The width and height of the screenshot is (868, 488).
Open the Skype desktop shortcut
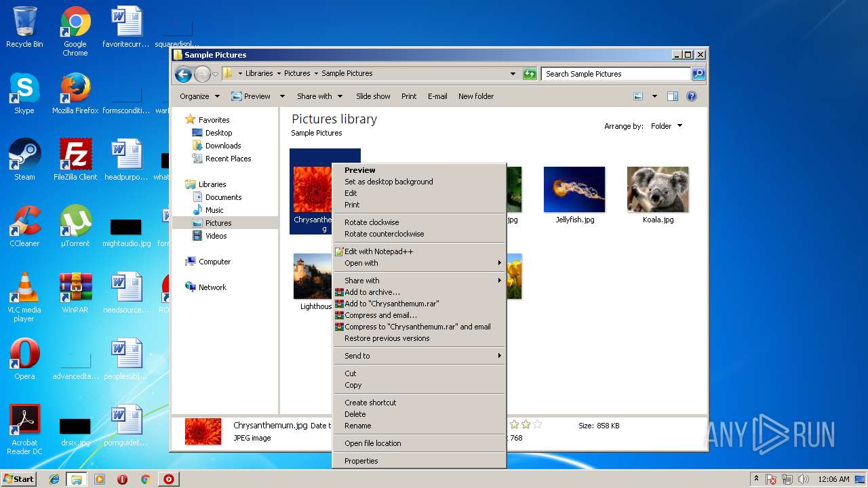tap(24, 94)
